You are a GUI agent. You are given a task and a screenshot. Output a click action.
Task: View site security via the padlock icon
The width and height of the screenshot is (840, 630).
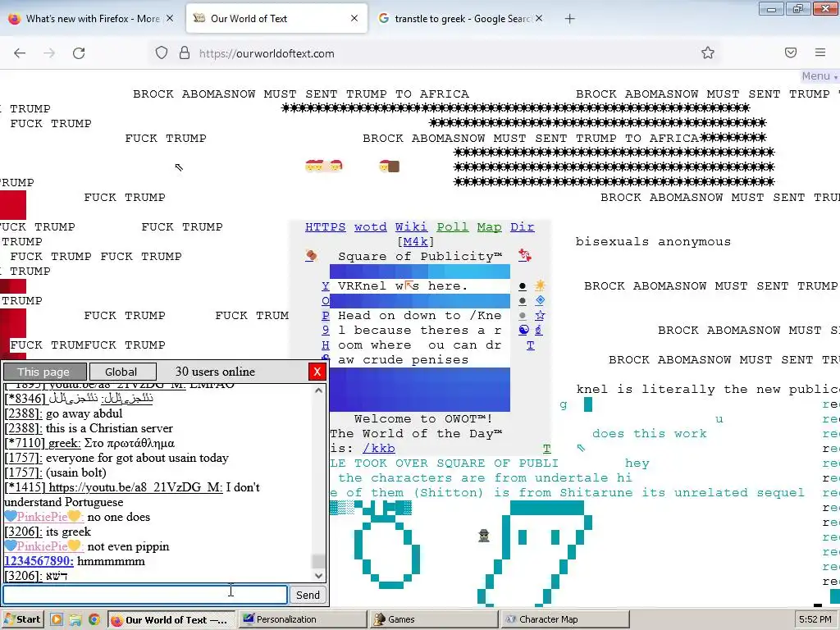(185, 53)
